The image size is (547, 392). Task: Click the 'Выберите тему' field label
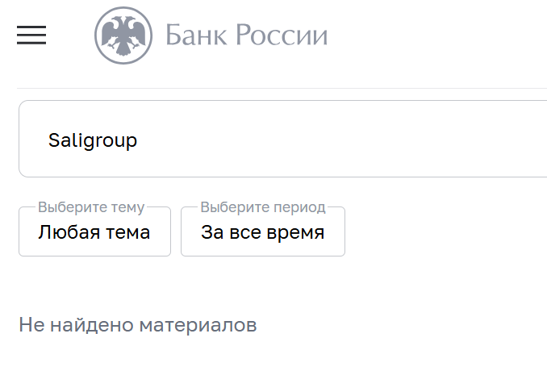coord(91,207)
